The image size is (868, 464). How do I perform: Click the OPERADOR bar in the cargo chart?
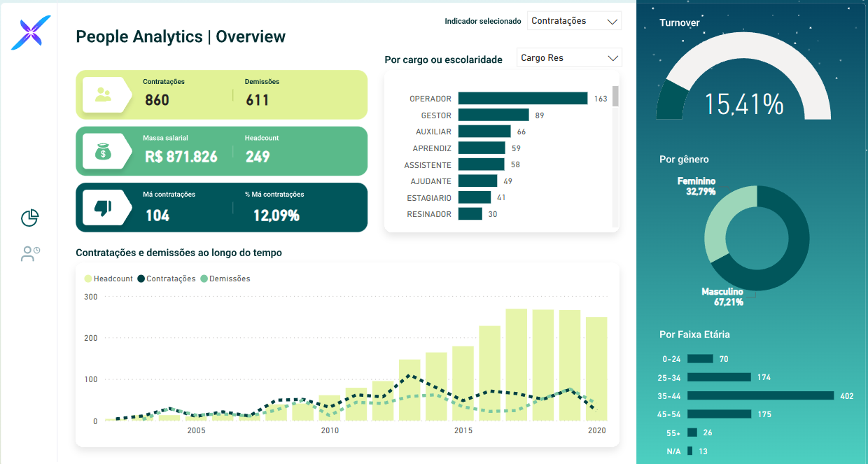[x=521, y=98]
